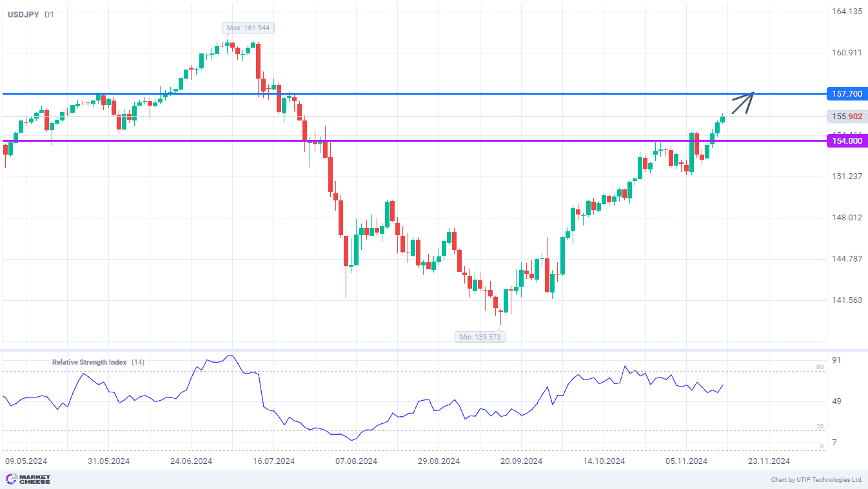Viewport: 868px width, 489px height.
Task: Click the RSI 20 oversold level label
Action: 820,427
